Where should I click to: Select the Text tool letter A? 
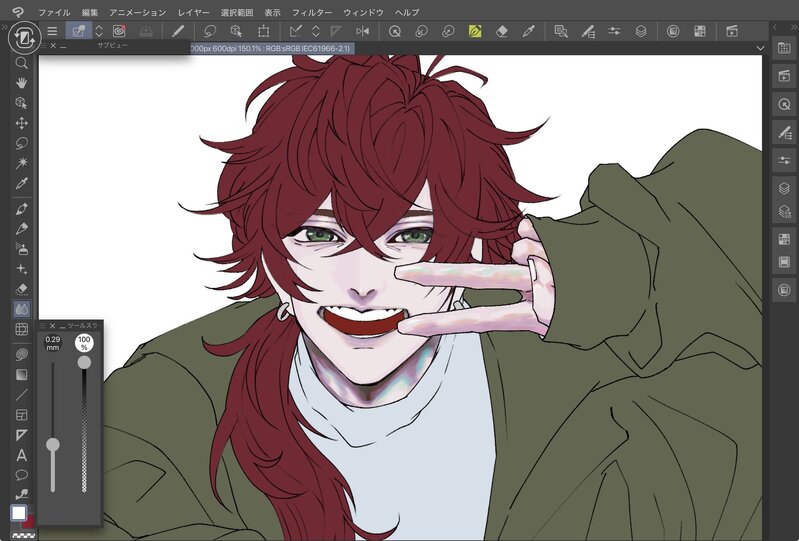coord(21,455)
